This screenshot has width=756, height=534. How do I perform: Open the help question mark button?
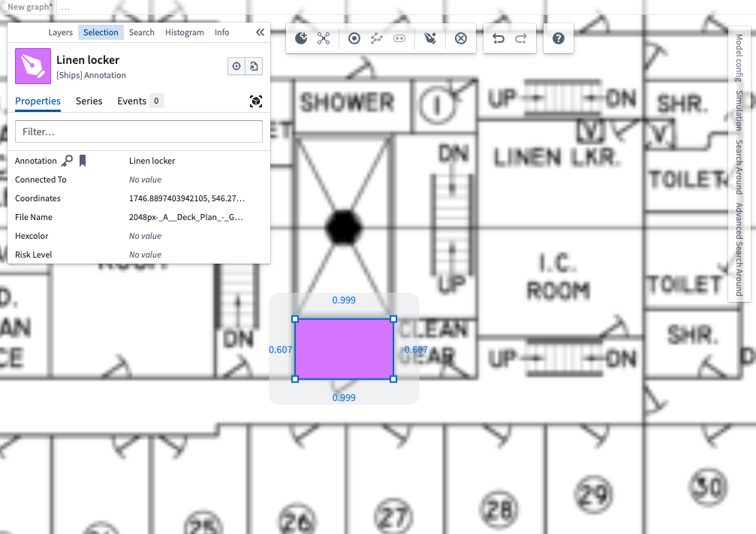[x=559, y=38]
